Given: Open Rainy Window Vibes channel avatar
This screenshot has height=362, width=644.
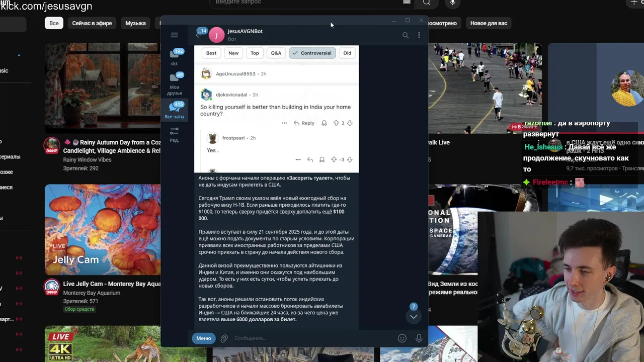Looking at the screenshot, I should (52, 146).
